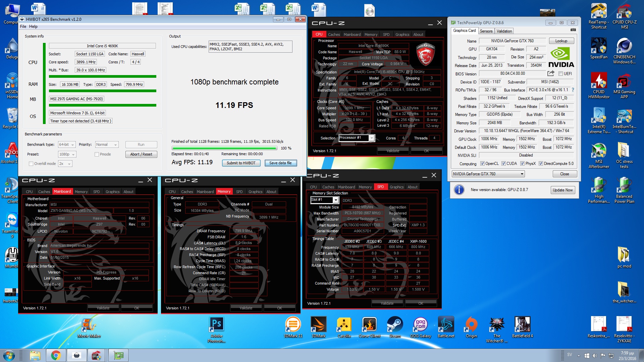The height and width of the screenshot is (362, 644).
Task: Open the Slot #1 memory slot dropdown
Action: coord(325,200)
